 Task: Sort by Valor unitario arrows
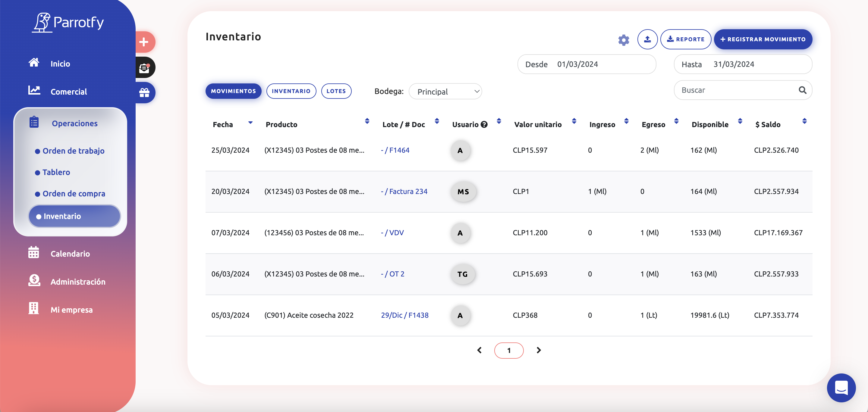click(x=574, y=121)
